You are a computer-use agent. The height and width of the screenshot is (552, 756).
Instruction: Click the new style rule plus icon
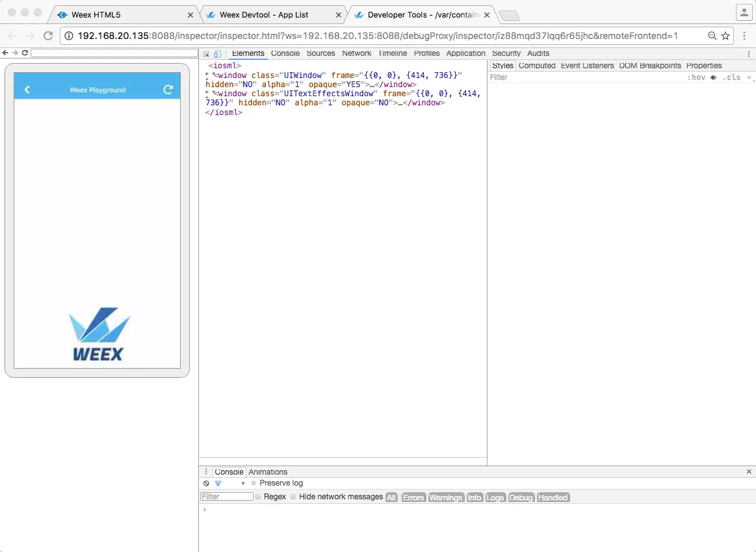click(749, 77)
